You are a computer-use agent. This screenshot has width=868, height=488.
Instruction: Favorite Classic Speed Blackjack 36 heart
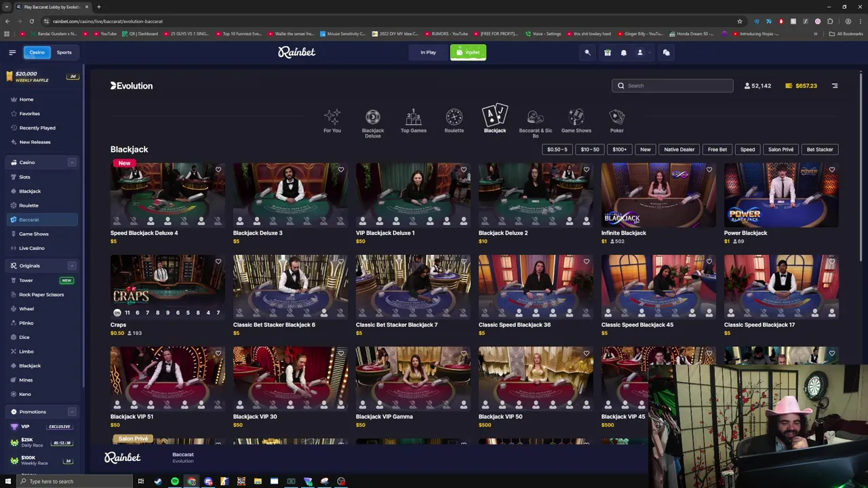[587, 262]
